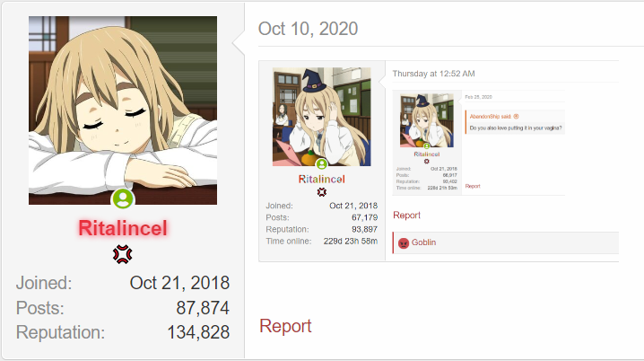Screen dimensions: 644x361
Task: Click the angry red face reaction icon
Action: [404, 243]
